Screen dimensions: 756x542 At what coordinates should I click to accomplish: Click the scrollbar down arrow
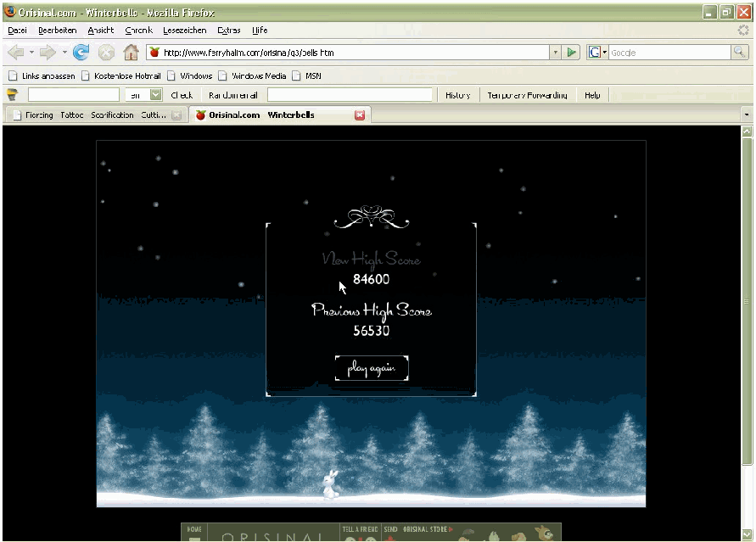point(747,535)
